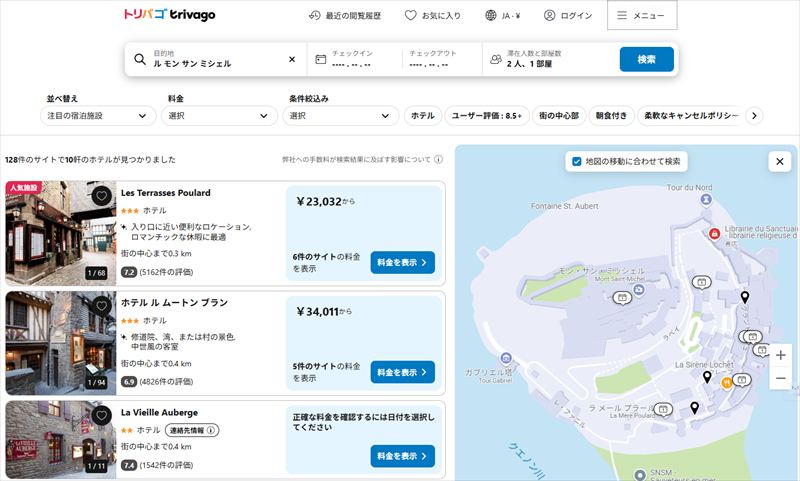Toggle the ユーザー評価: 8.5+ filter chip
This screenshot has height=481, width=800.
tap(487, 116)
